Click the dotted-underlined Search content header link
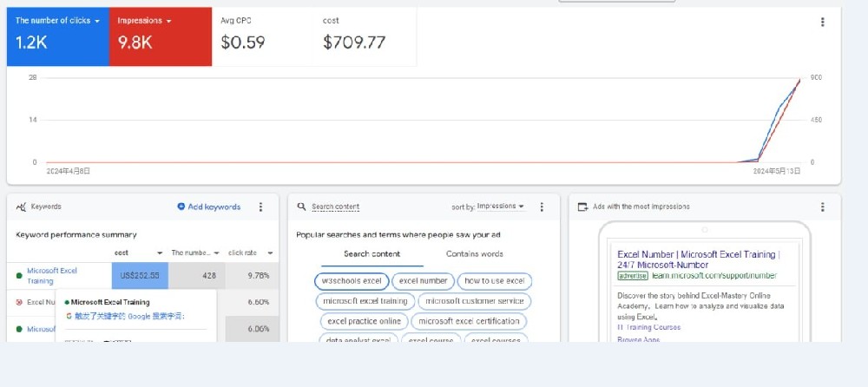This screenshot has height=387, width=868. click(x=335, y=207)
